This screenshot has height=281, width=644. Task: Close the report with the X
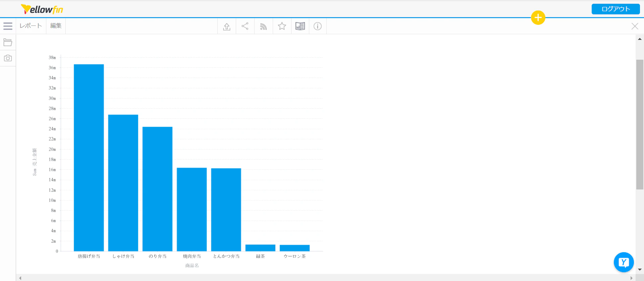coord(635,26)
